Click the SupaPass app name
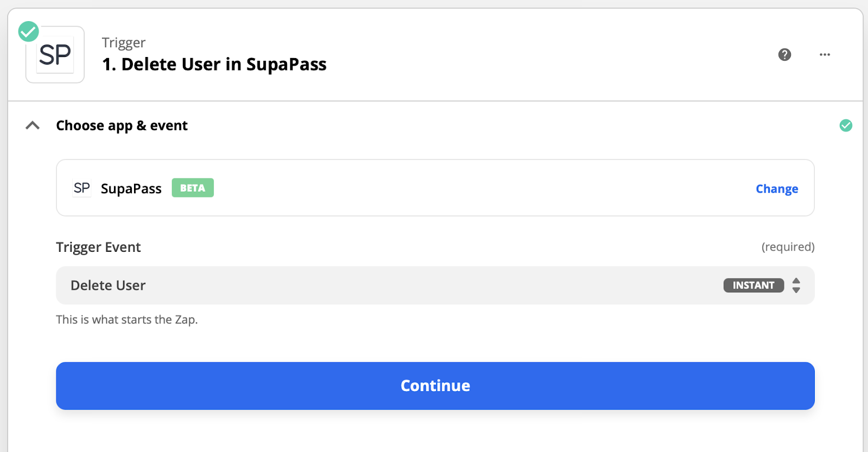Image resolution: width=868 pixels, height=452 pixels. (131, 189)
